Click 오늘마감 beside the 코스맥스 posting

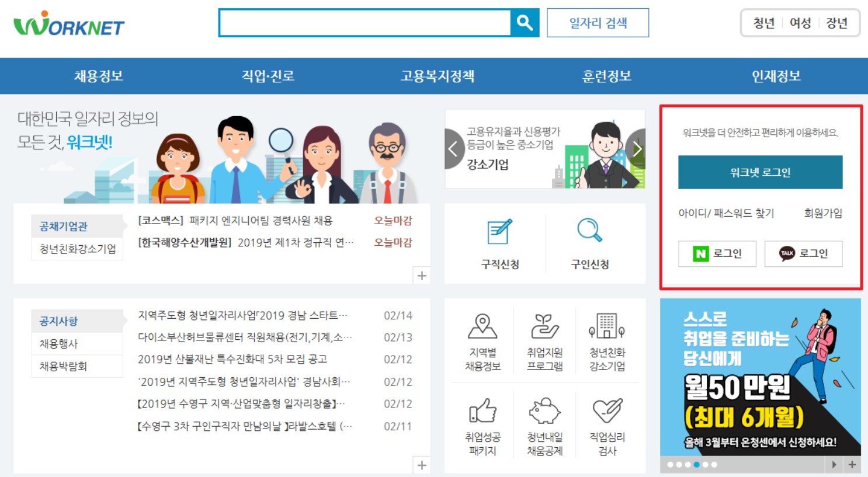point(393,221)
